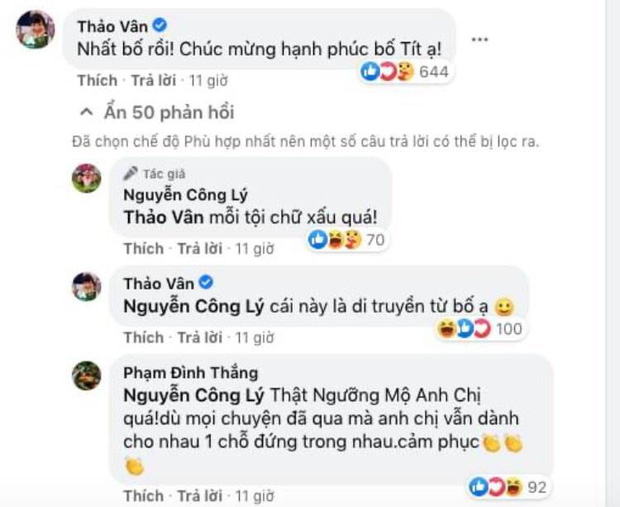The image size is (620, 507).
Task: Click the verified badge in Thảo Vân's reply
Action: tap(206, 283)
